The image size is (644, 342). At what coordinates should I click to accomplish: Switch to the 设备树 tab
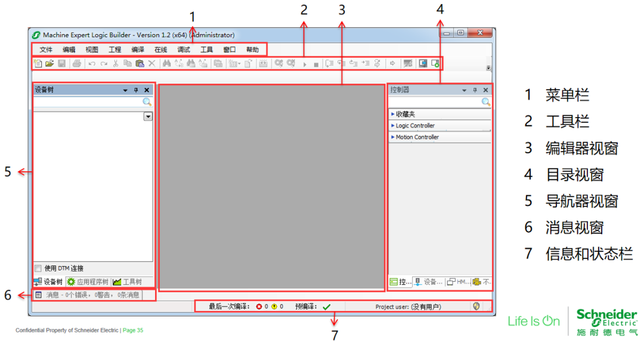(x=48, y=282)
